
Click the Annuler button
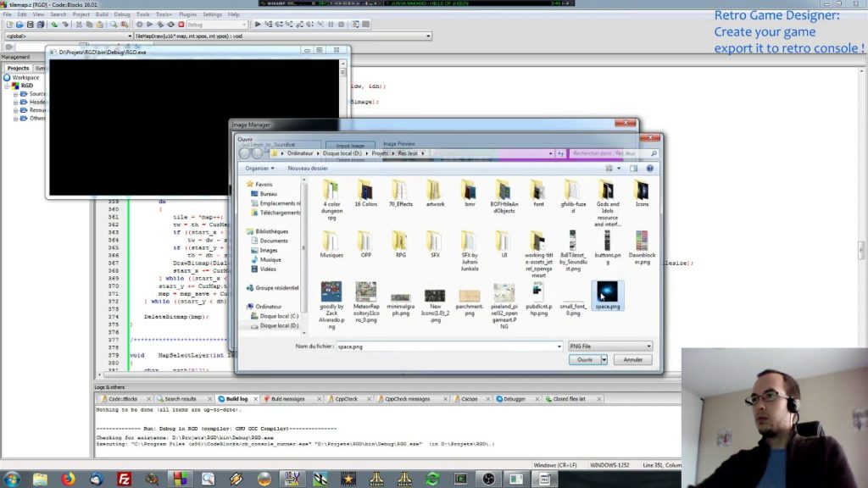coord(632,359)
